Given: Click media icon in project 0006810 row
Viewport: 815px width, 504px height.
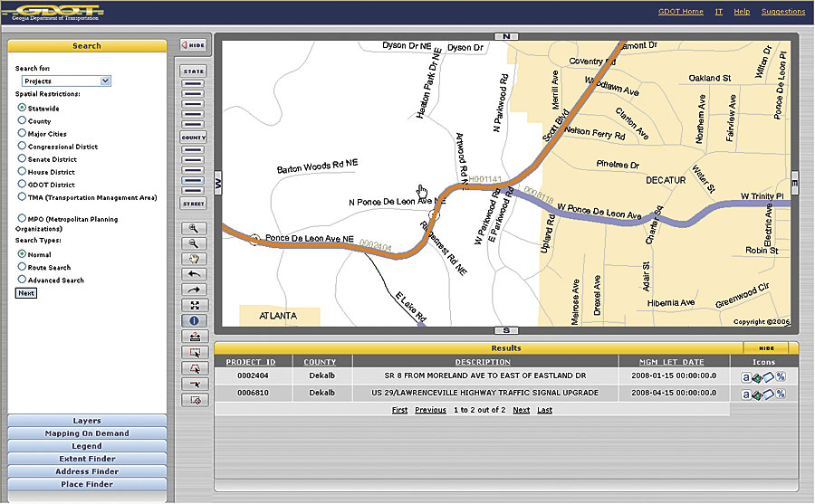Looking at the screenshot, I should [757, 395].
